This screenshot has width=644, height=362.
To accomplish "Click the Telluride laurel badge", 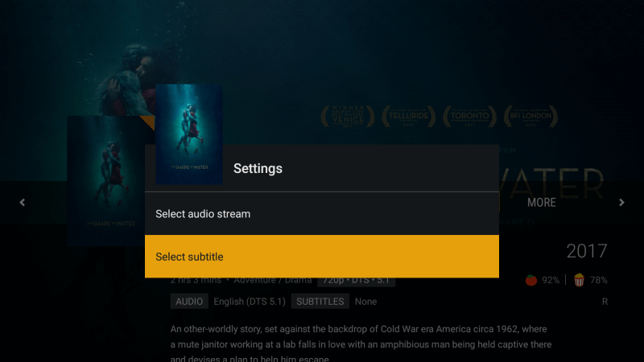I will (x=409, y=117).
